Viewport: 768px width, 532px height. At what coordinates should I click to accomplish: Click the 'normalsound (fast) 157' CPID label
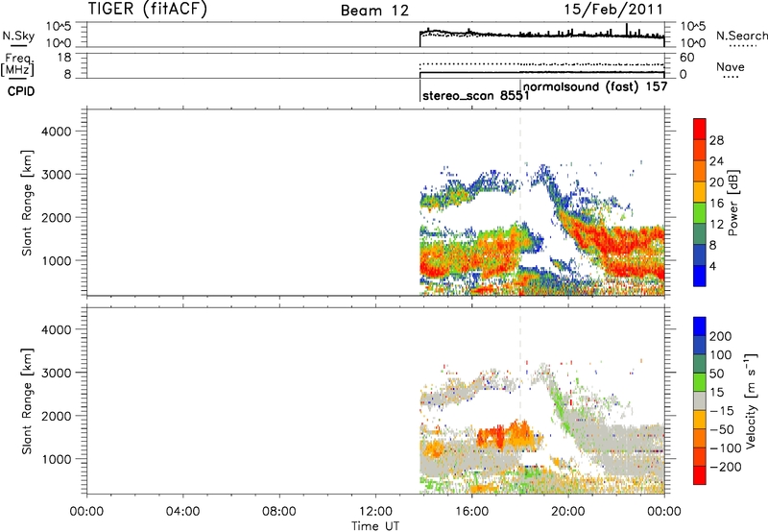(x=595, y=86)
